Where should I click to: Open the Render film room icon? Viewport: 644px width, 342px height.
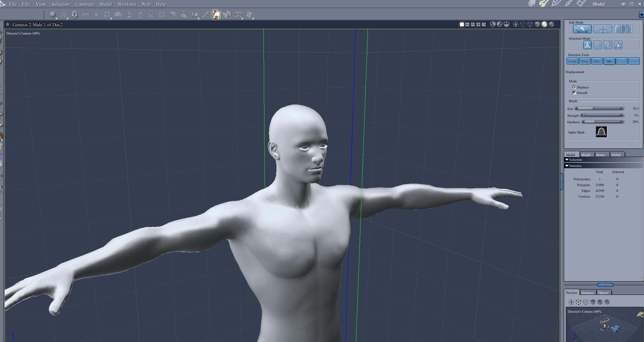tap(581, 4)
